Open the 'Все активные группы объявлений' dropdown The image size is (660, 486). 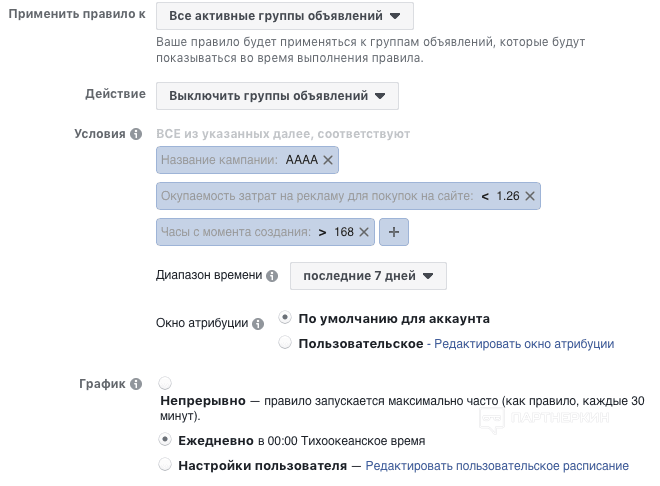click(x=285, y=16)
